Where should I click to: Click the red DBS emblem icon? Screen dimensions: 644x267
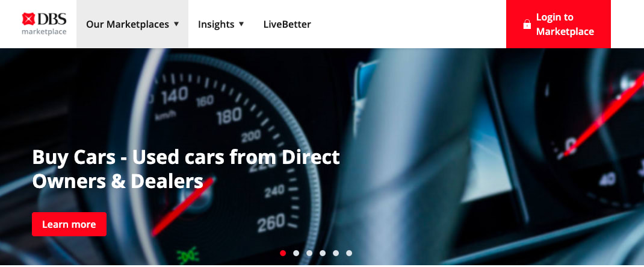(x=28, y=19)
